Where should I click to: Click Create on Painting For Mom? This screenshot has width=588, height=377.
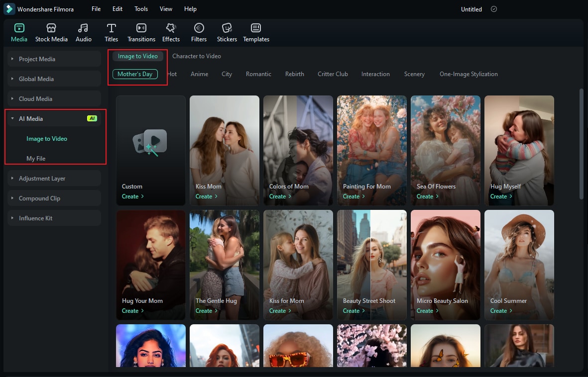353,196
